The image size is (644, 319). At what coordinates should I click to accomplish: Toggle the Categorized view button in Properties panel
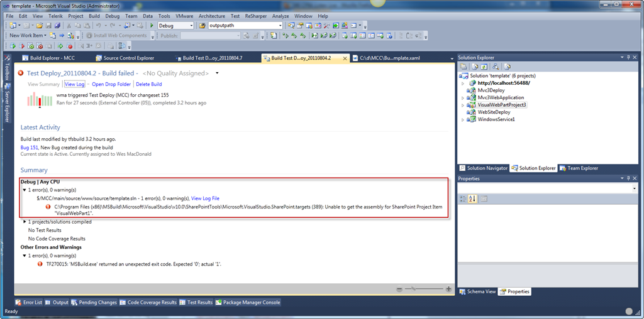point(463,198)
